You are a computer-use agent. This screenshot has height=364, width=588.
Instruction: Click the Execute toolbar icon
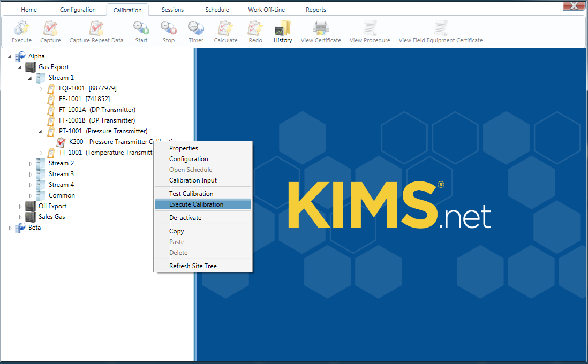21,28
